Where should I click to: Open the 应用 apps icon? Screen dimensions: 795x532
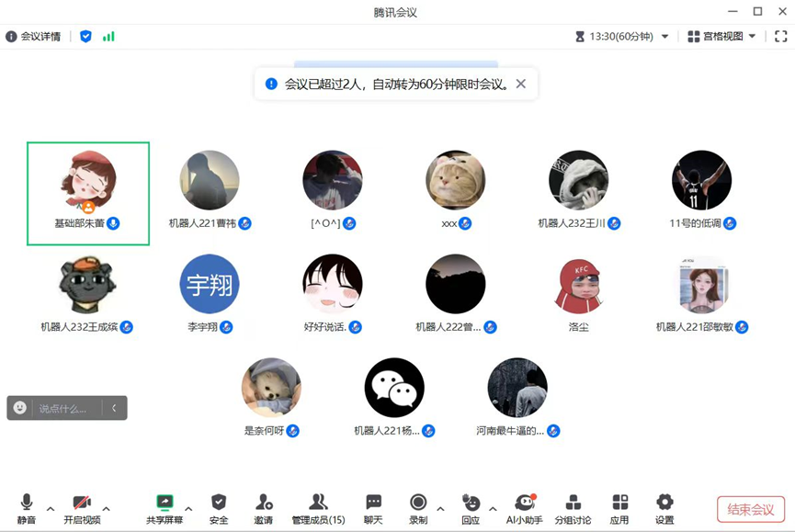click(619, 506)
